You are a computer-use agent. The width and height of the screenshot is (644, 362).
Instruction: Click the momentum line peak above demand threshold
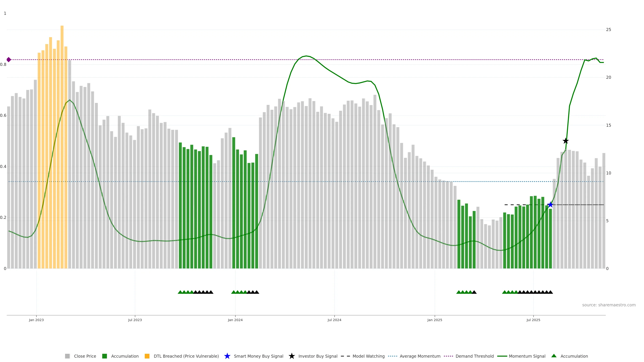306,56
